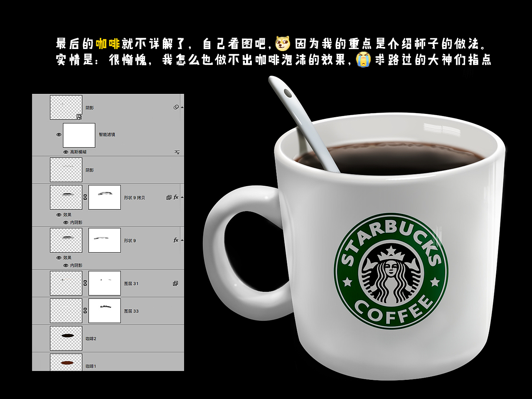Click the round linked icon on the top 阴影 row

pyautogui.click(x=176, y=108)
